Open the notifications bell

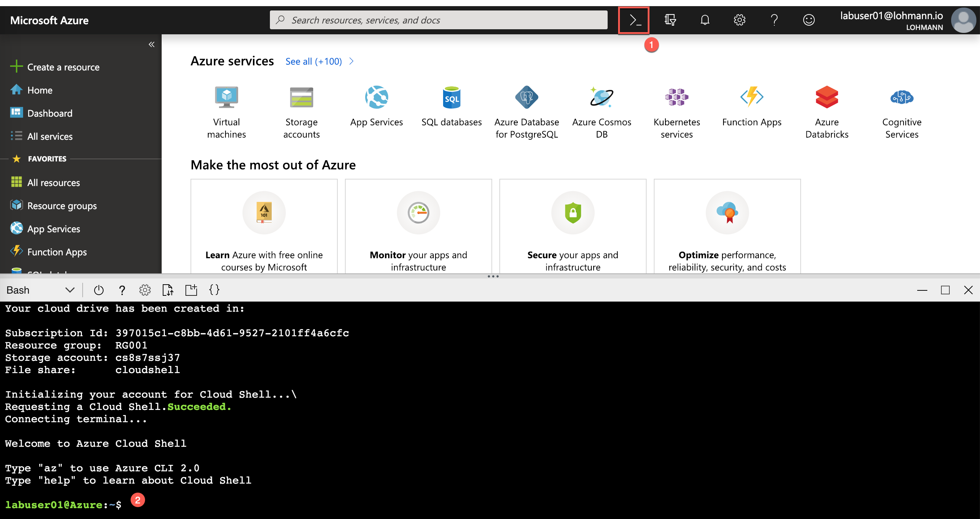705,20
